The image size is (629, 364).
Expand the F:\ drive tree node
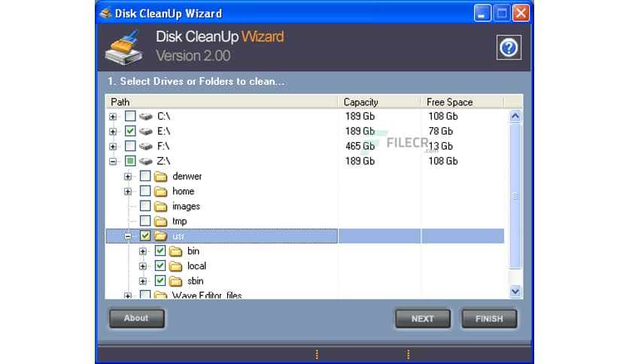pos(113,147)
